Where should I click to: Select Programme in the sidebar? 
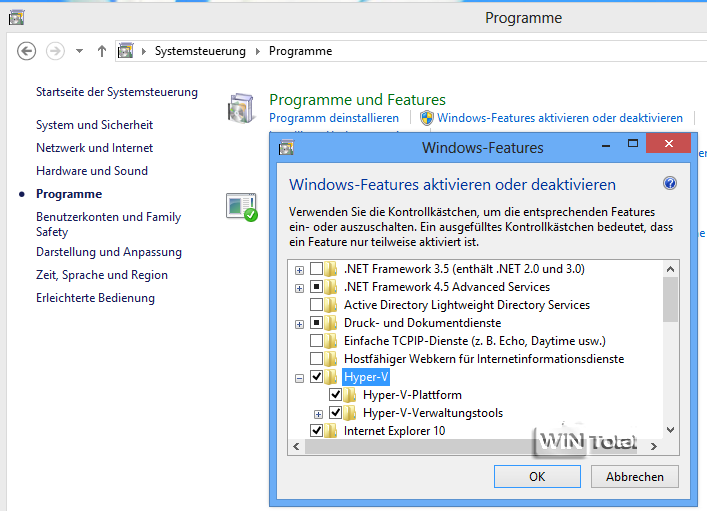tap(69, 194)
